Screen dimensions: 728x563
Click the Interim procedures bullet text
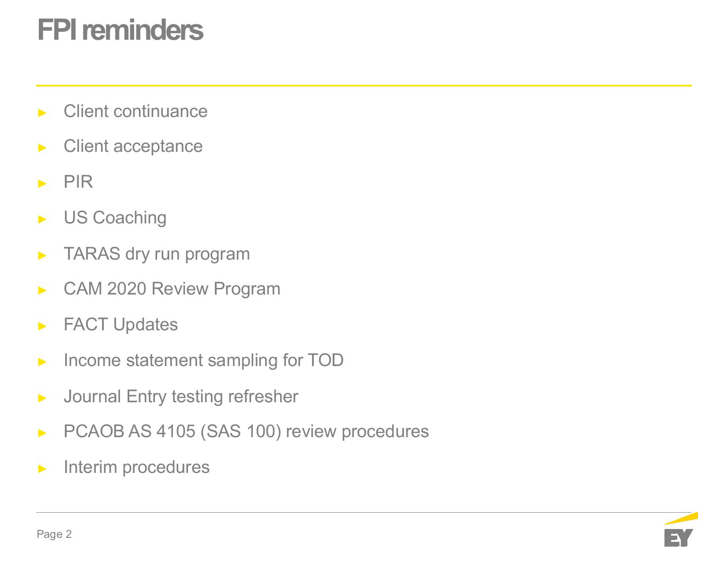[x=136, y=467]
